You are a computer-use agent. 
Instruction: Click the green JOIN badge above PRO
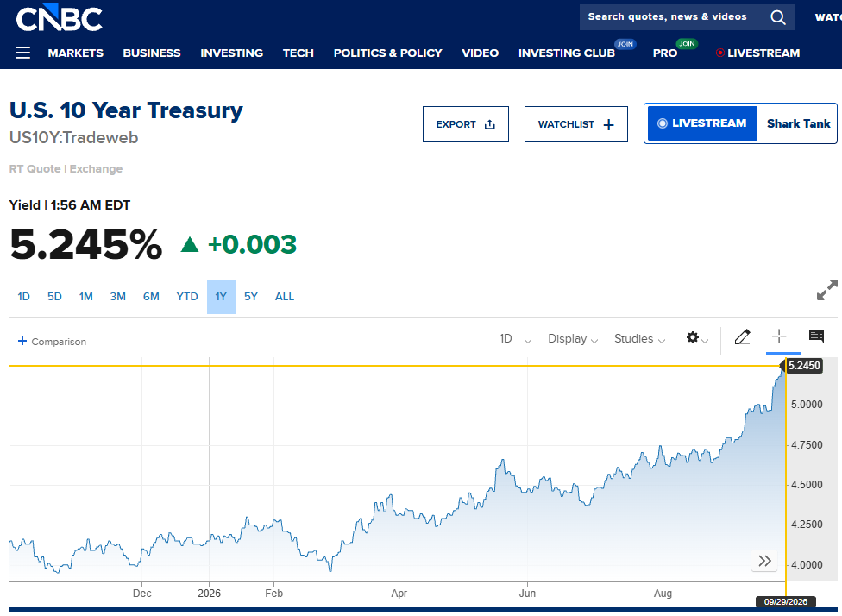pos(687,43)
